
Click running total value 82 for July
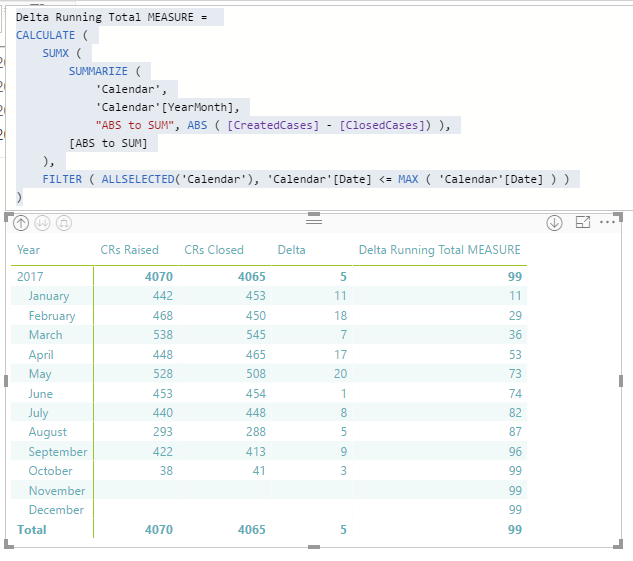515,413
